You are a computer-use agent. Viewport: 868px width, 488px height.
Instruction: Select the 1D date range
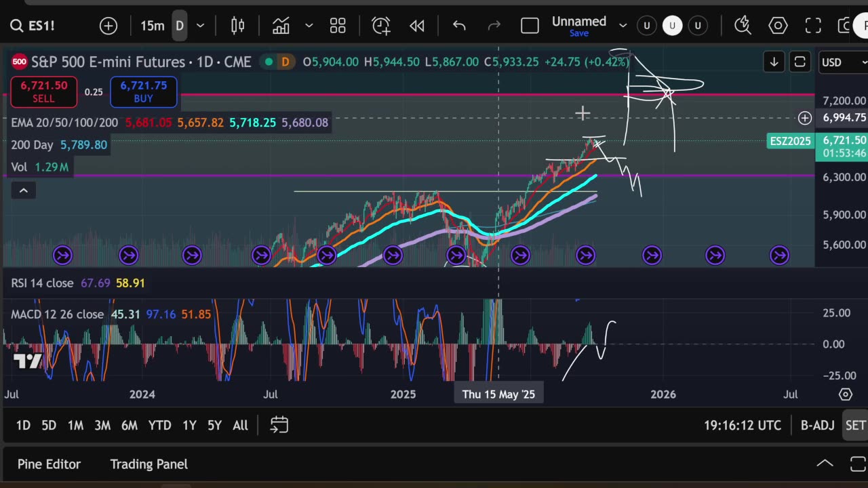coord(23,425)
